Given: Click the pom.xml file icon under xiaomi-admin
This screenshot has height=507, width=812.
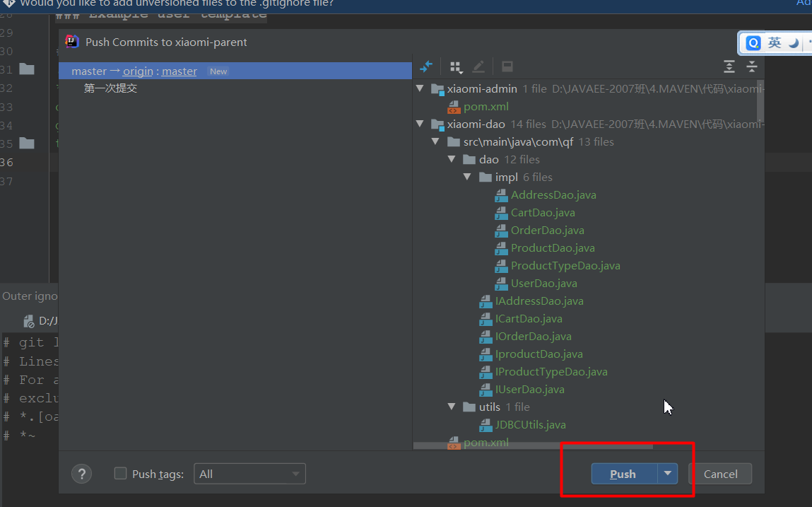Looking at the screenshot, I should [454, 107].
